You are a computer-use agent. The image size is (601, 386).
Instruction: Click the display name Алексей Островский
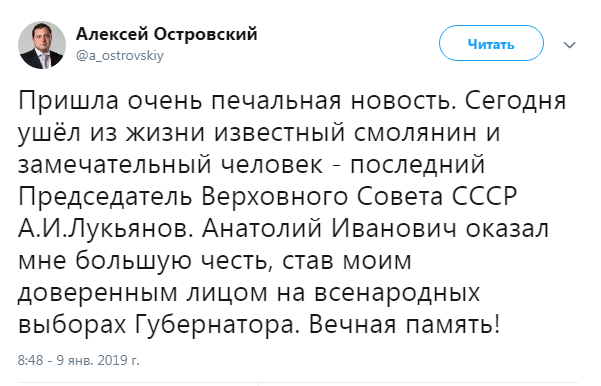click(167, 34)
